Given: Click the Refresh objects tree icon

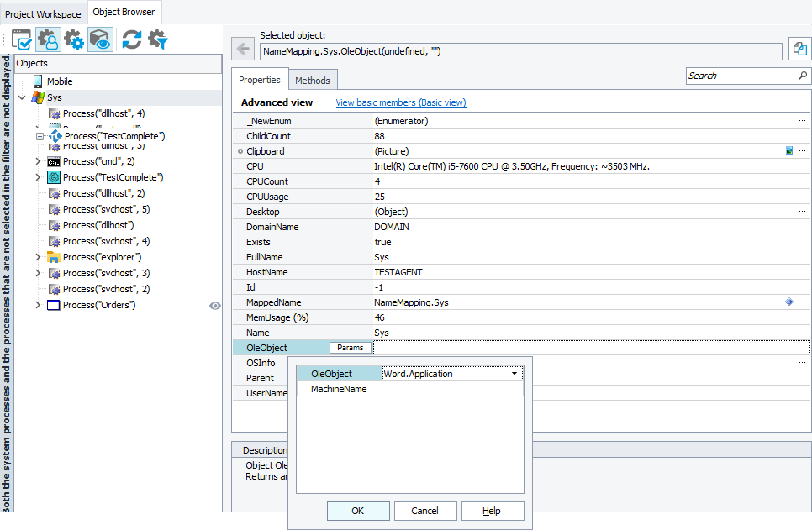Looking at the screenshot, I should coord(130,39).
